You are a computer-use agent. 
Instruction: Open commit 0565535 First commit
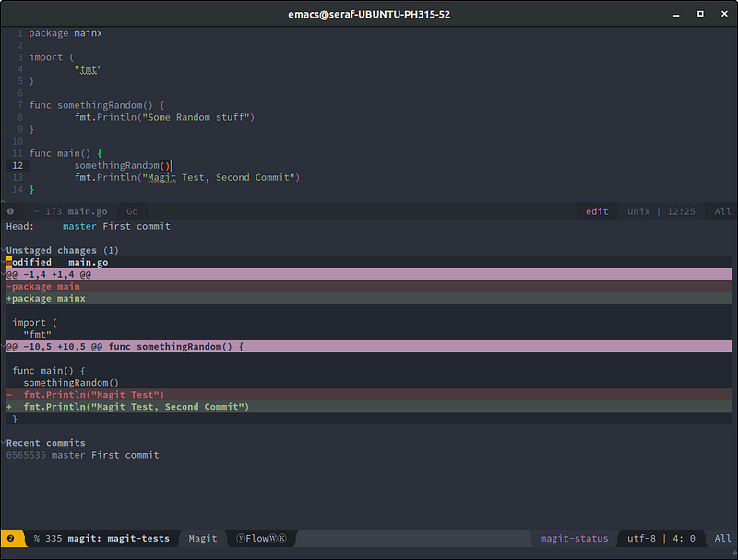(82, 455)
